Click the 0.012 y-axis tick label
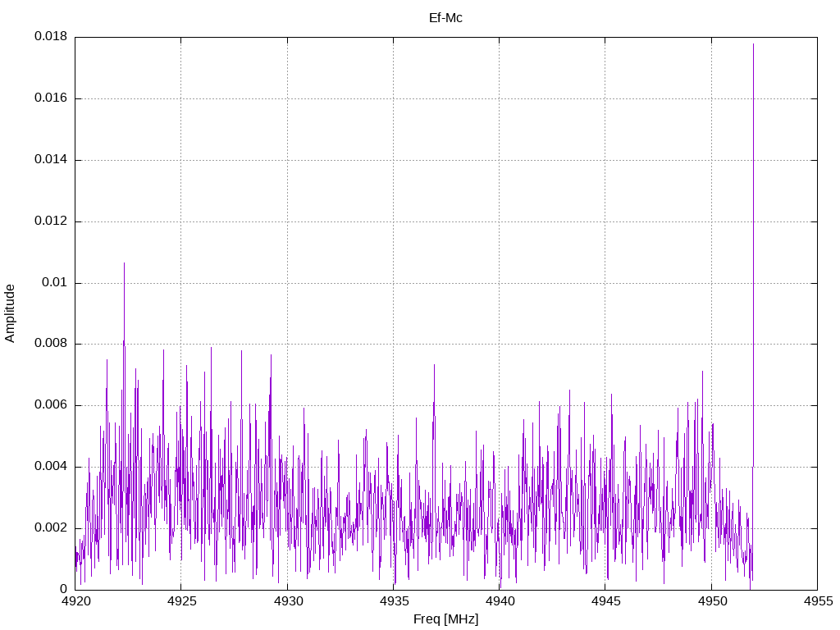840x630 pixels. click(x=50, y=221)
